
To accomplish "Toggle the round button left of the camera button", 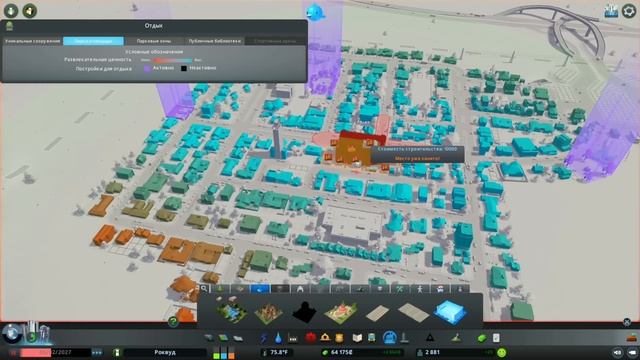I will pyautogui.click(x=618, y=352).
